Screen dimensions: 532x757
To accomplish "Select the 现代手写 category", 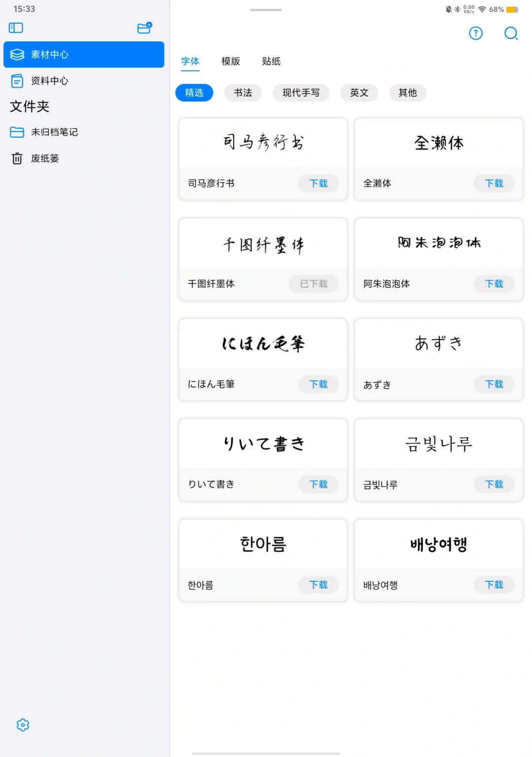I will tap(301, 93).
